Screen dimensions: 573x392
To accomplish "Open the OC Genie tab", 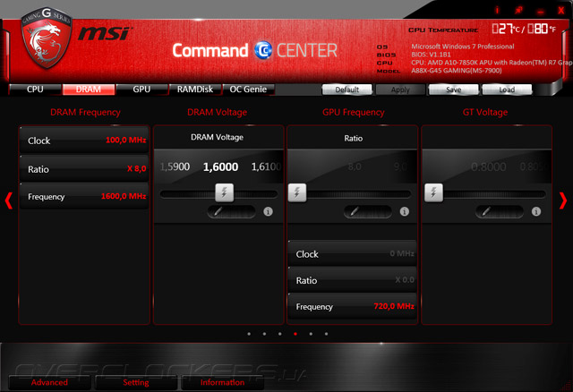I will click(x=248, y=89).
